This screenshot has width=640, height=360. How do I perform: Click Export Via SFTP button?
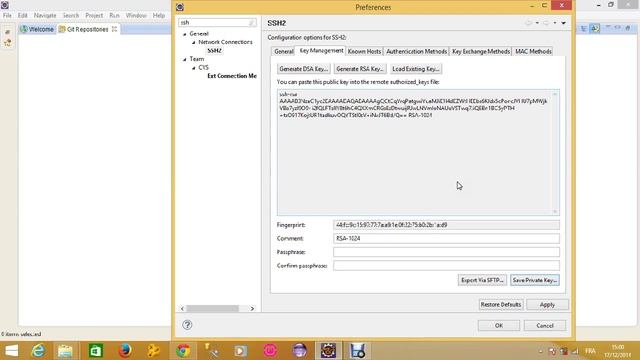pos(482,280)
